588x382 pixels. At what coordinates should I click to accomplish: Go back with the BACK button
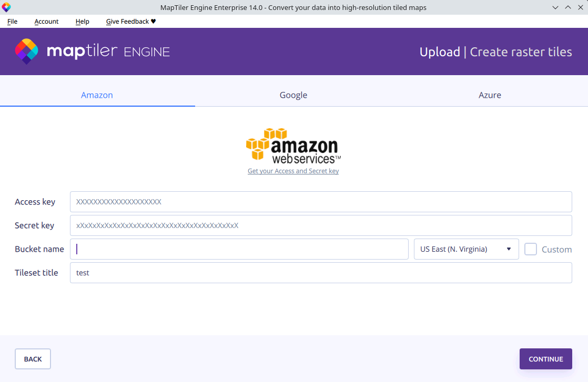(x=33, y=359)
